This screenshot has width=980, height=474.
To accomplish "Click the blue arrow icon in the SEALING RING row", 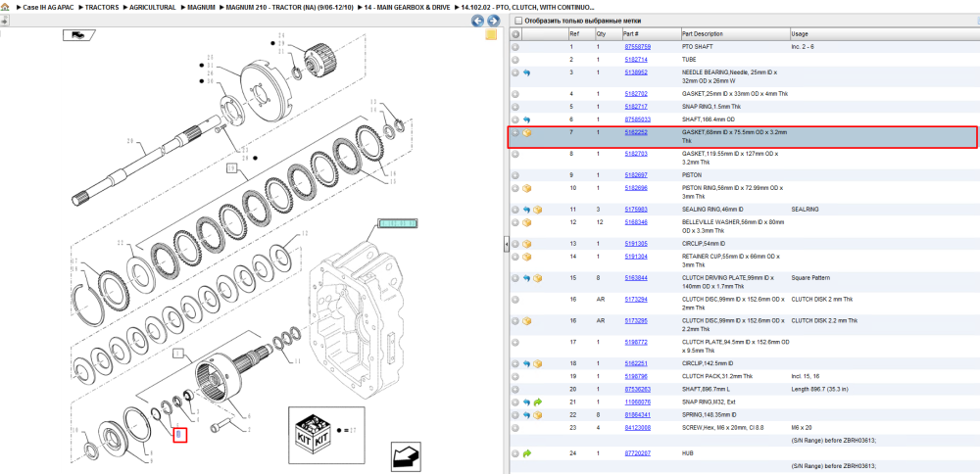I will coord(526,210).
